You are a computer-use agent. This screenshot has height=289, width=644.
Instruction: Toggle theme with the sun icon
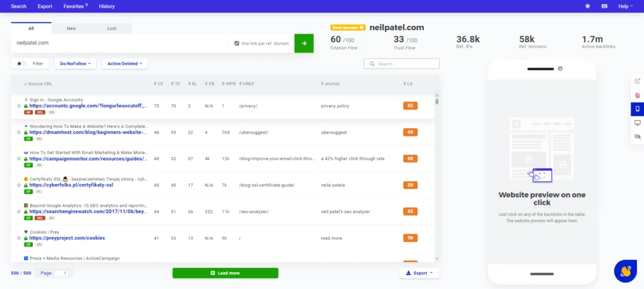point(587,6)
